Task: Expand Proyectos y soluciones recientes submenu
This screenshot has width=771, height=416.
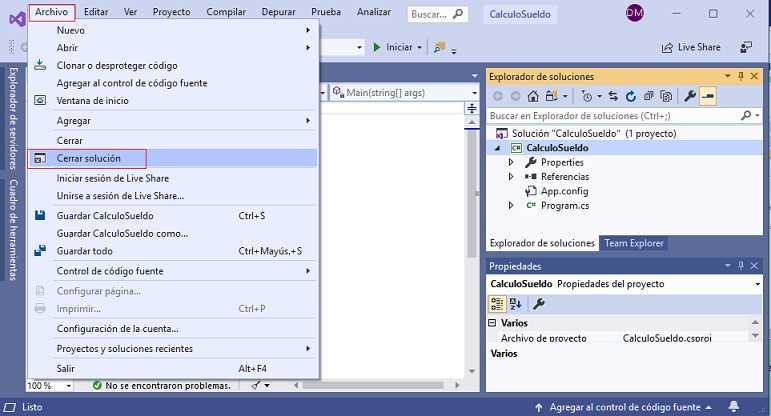Action: [172, 349]
